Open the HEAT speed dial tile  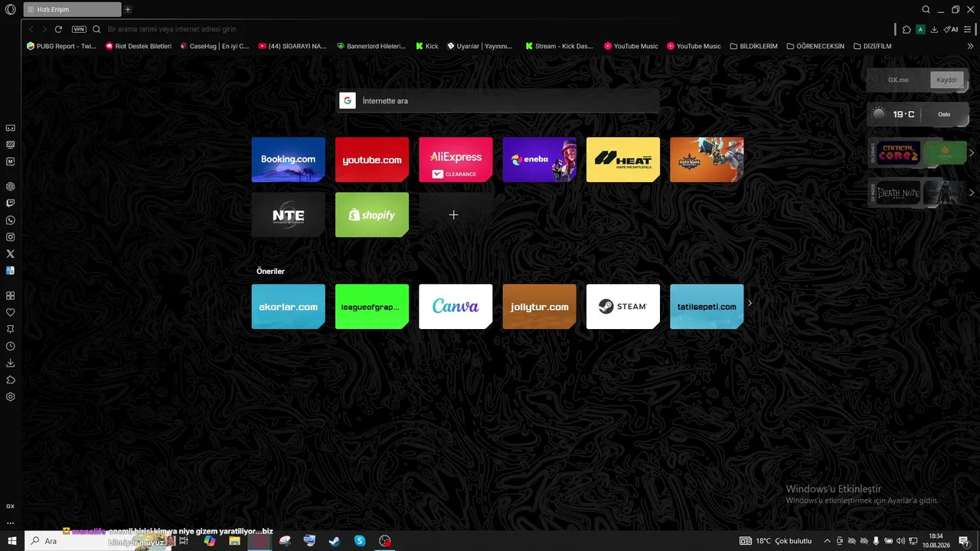pos(623,160)
